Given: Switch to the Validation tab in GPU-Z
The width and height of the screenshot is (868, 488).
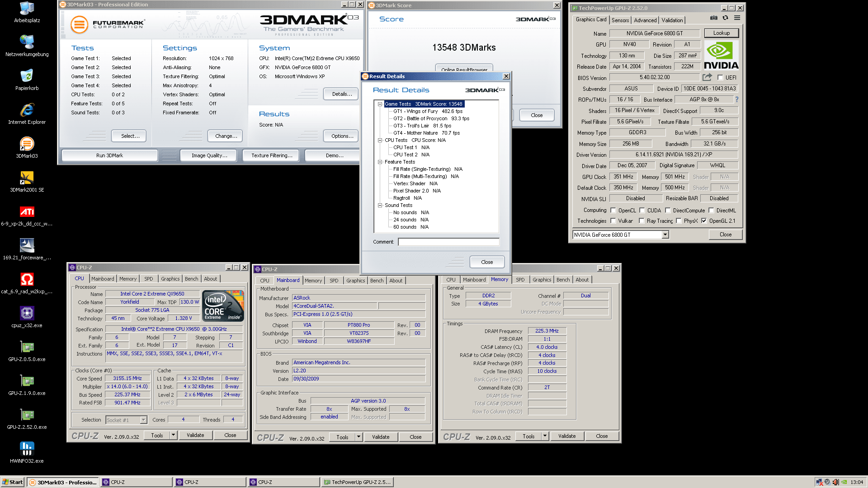Looking at the screenshot, I should (x=672, y=20).
